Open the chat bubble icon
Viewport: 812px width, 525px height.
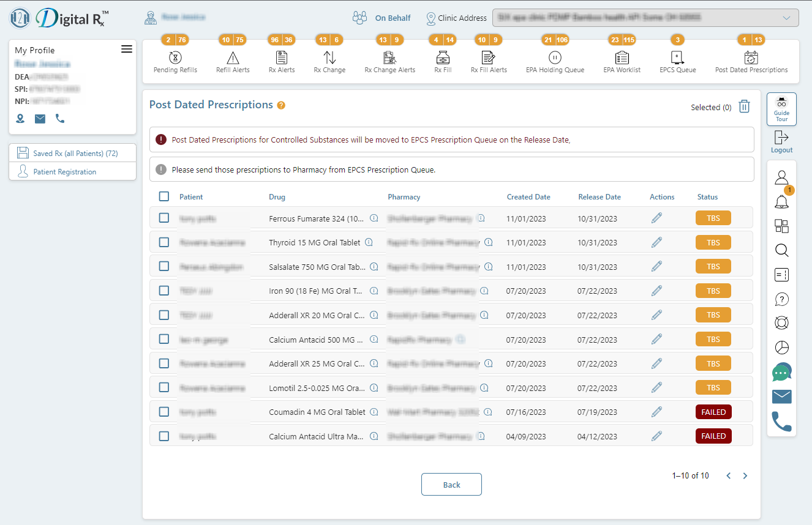(781, 372)
